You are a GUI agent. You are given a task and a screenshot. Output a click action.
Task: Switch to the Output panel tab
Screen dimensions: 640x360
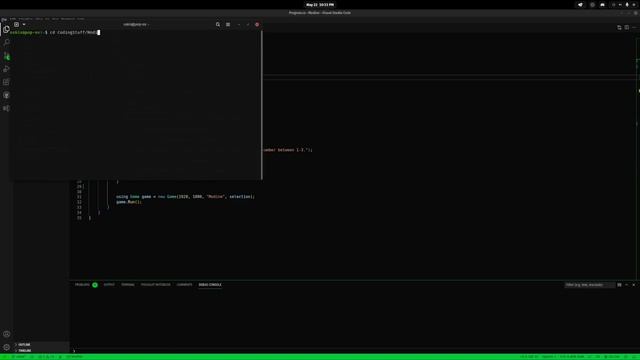coord(109,284)
